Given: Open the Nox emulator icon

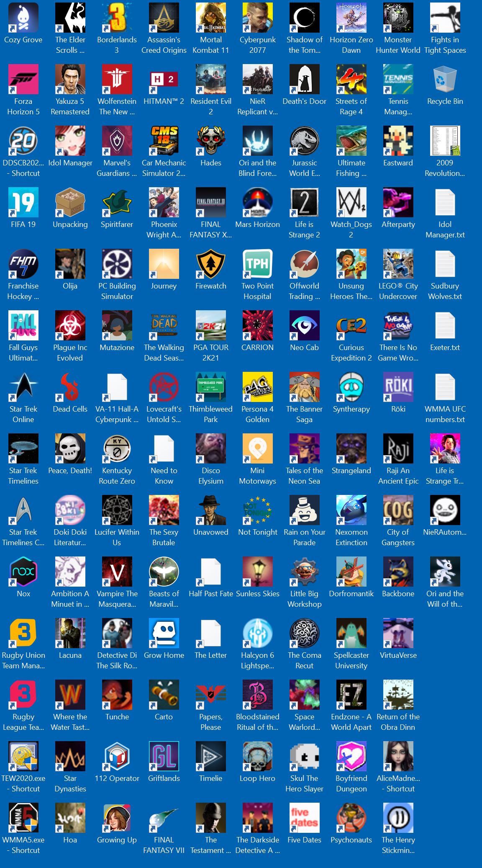Looking at the screenshot, I should (x=23, y=572).
